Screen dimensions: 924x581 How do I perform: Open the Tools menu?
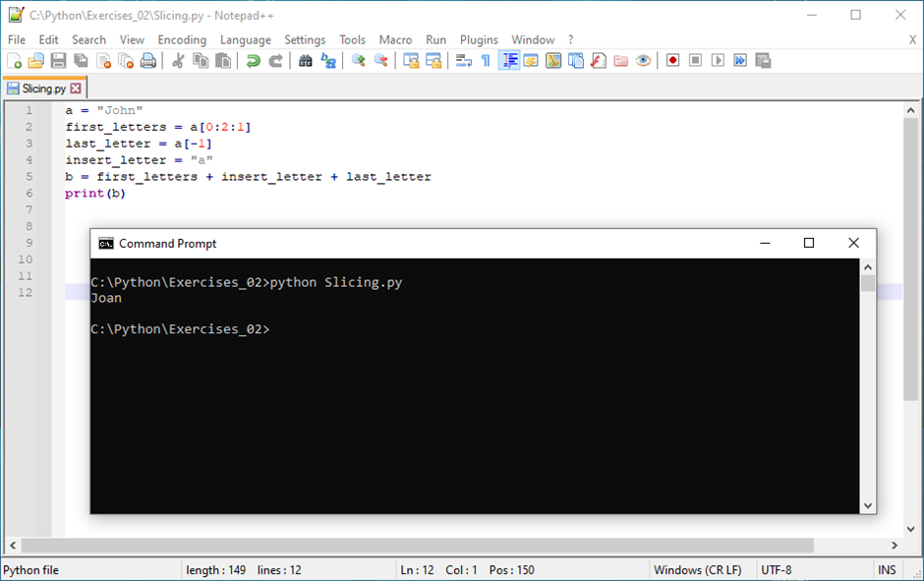click(352, 39)
